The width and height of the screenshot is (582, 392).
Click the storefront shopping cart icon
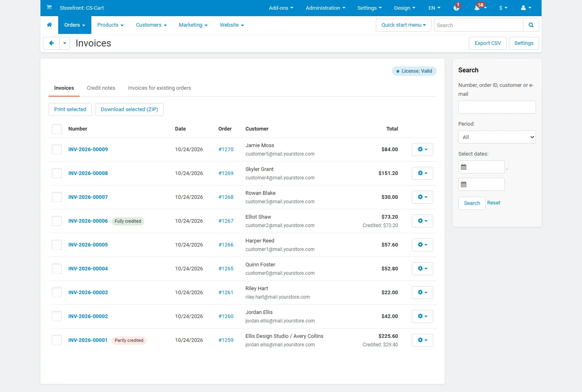[49, 8]
